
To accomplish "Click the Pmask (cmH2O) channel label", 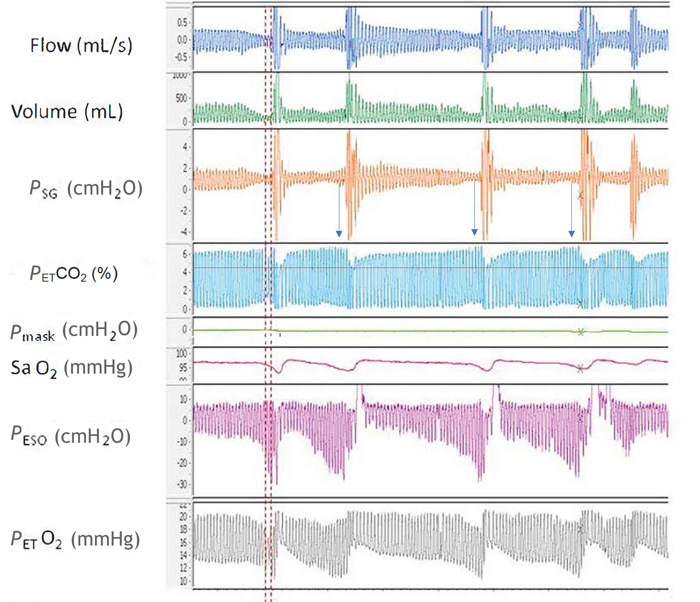I will (74, 331).
